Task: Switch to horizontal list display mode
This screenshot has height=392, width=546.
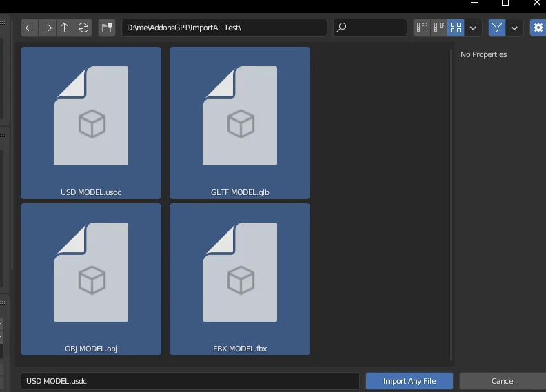Action: pos(438,28)
